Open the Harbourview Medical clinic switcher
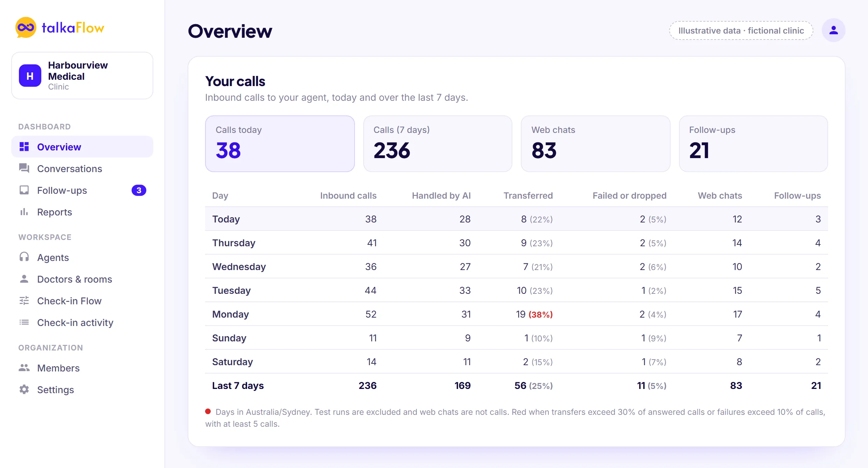The width and height of the screenshot is (868, 468). point(82,76)
